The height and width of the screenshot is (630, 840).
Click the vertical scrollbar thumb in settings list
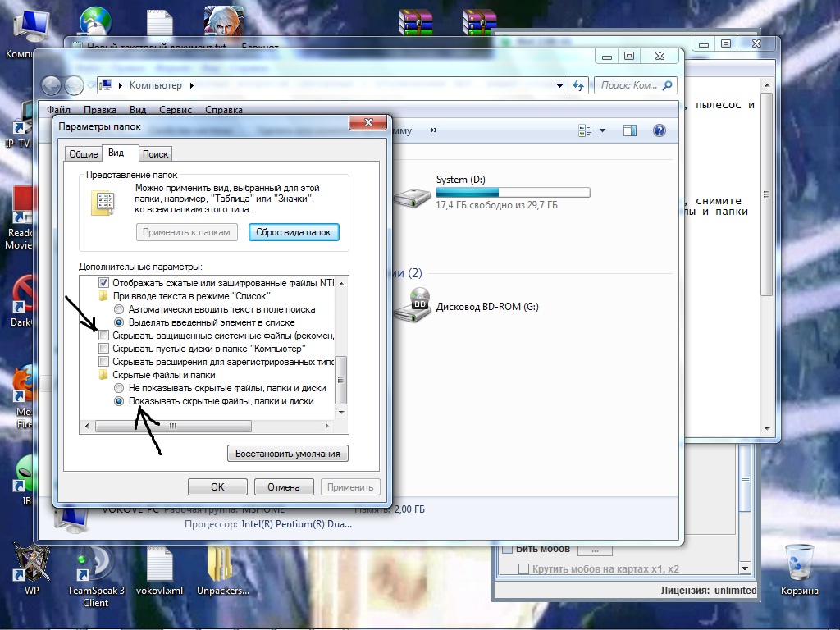point(341,380)
